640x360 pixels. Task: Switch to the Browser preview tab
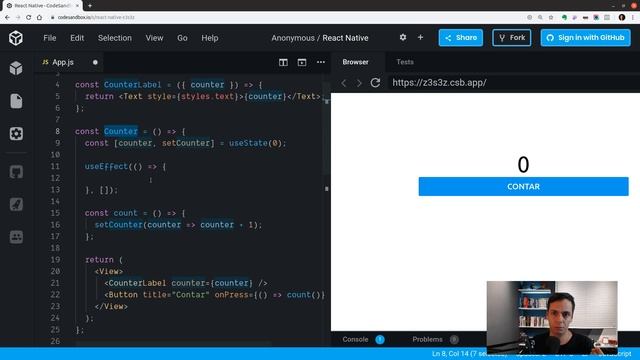tap(356, 62)
